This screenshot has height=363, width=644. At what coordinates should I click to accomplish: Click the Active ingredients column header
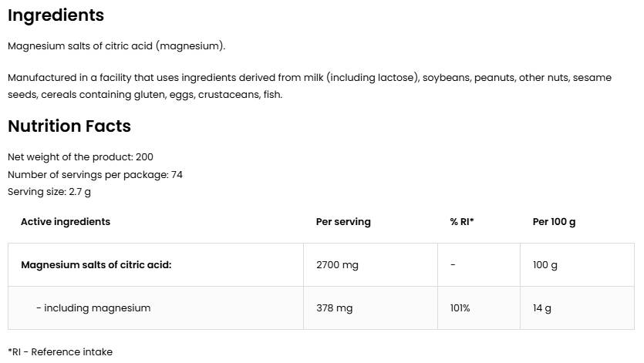(x=66, y=222)
